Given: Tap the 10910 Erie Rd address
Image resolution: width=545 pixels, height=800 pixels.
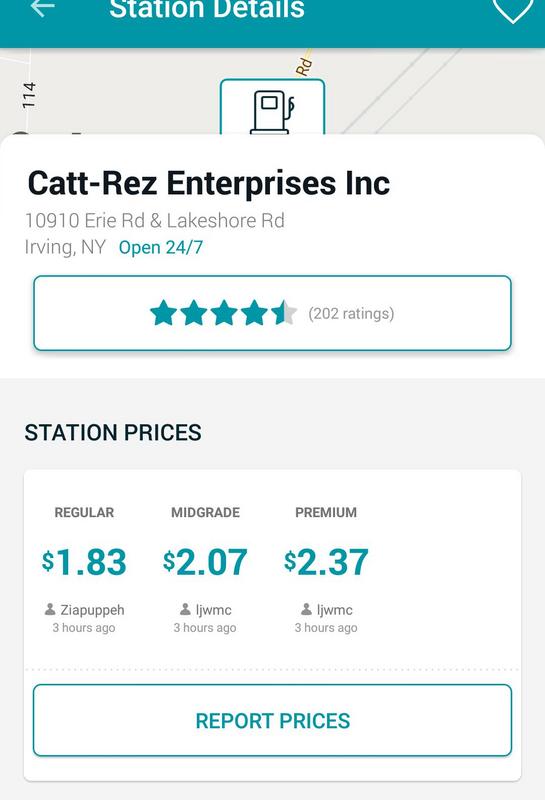Looking at the screenshot, I should point(155,220).
